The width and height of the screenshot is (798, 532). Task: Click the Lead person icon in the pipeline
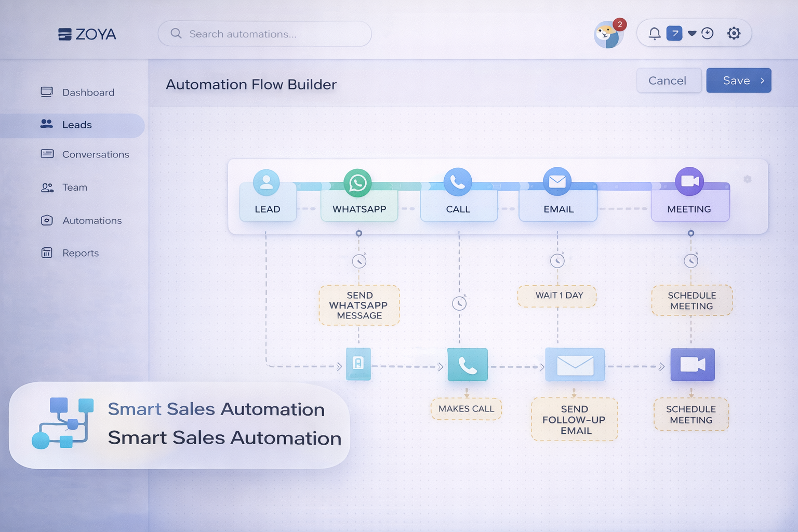pos(267,182)
